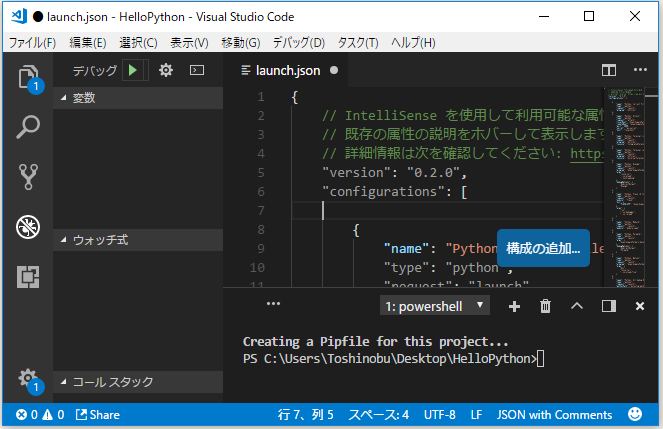663x429 pixels.
Task: Open the Search view magnifier icon
Action: tap(28, 127)
